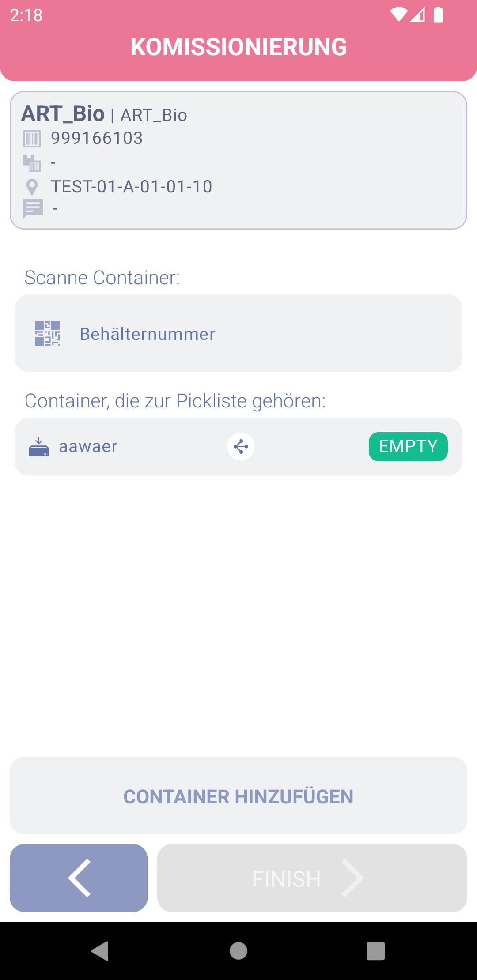Screen dimensions: 477x980
Task: Tap CONTAINER HINZUFÜGEN button
Action: pyautogui.click(x=238, y=795)
